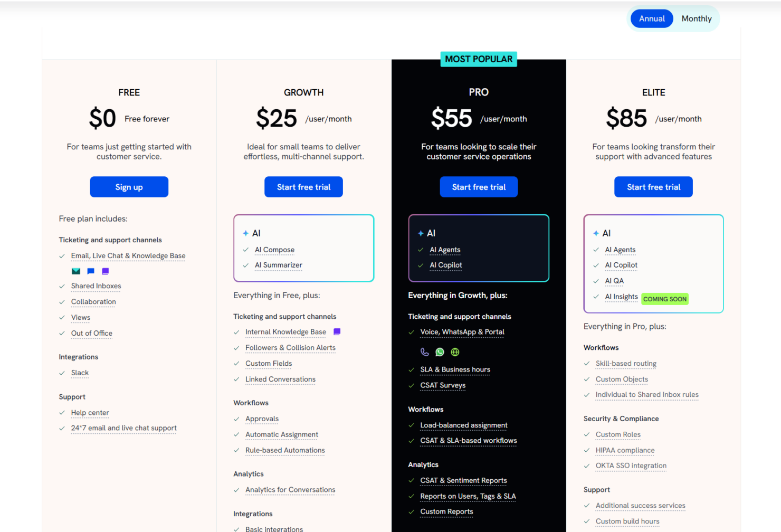The width and height of the screenshot is (781, 532).
Task: Open the Help center link
Action: coord(90,413)
